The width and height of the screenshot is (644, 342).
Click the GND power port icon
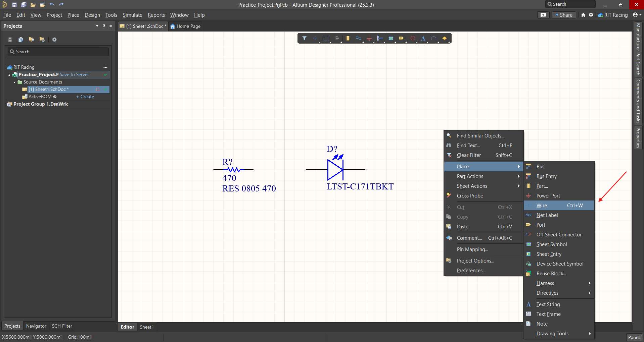[369, 38]
